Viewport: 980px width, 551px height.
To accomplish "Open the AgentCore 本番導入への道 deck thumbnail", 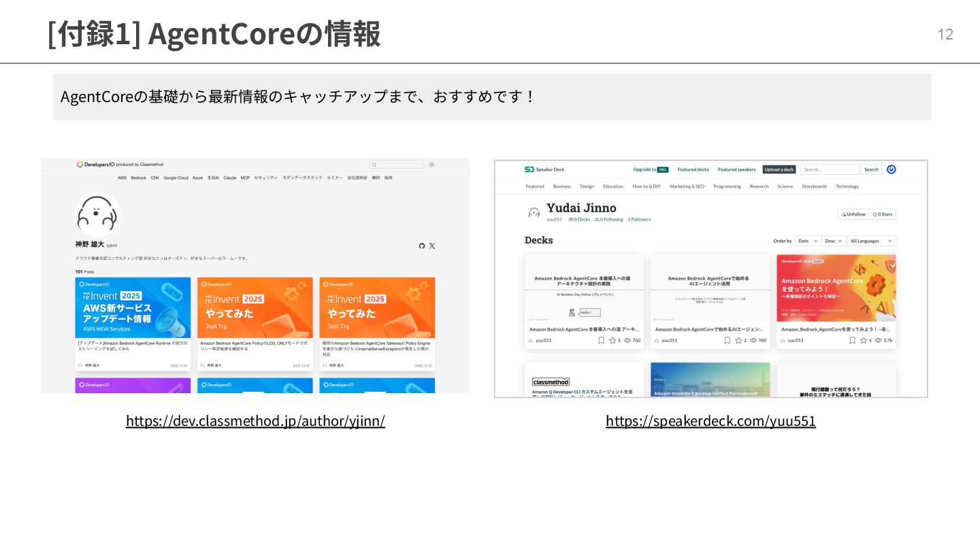I will point(584,288).
